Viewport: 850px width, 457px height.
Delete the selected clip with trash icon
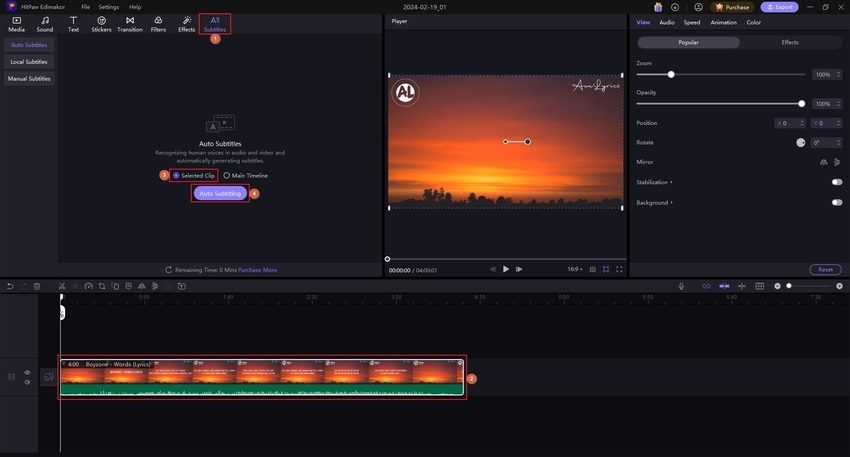click(x=37, y=286)
